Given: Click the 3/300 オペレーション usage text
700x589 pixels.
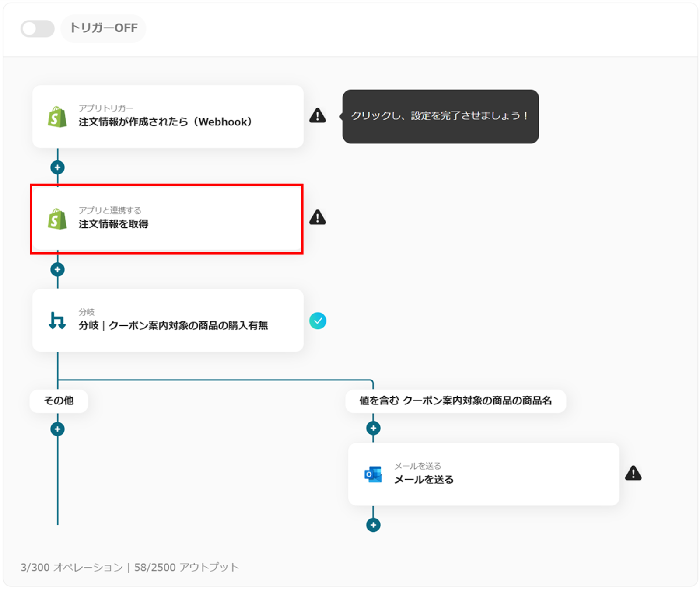Looking at the screenshot, I should tap(72, 567).
